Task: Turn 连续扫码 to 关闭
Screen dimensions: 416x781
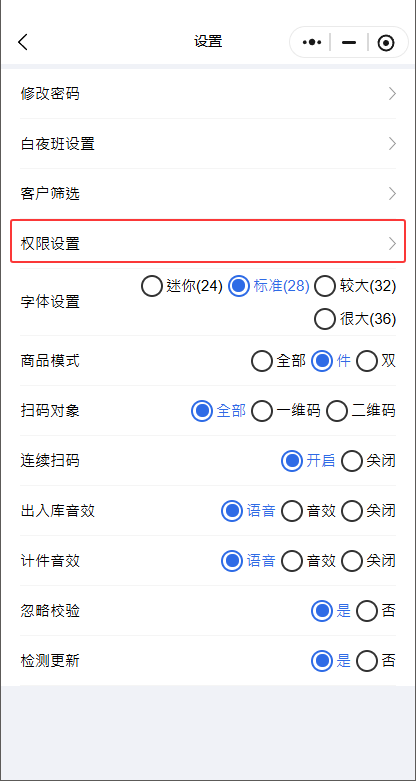Action: click(x=369, y=461)
